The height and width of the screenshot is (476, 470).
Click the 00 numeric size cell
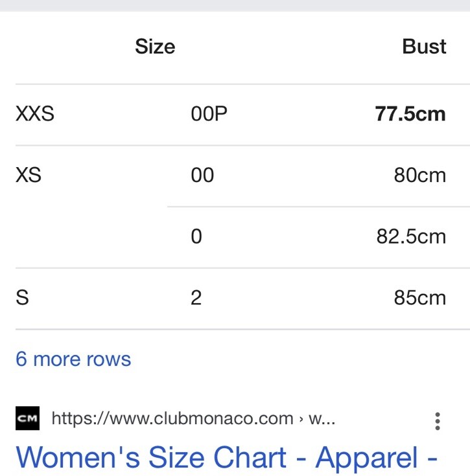point(202,175)
